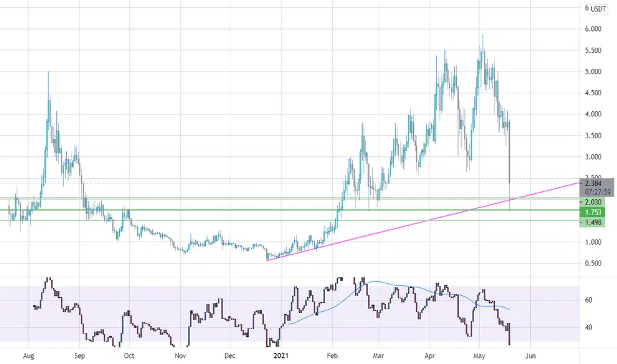Select the pink ascending trendline
Screen dimensions: 617x364
423,222
